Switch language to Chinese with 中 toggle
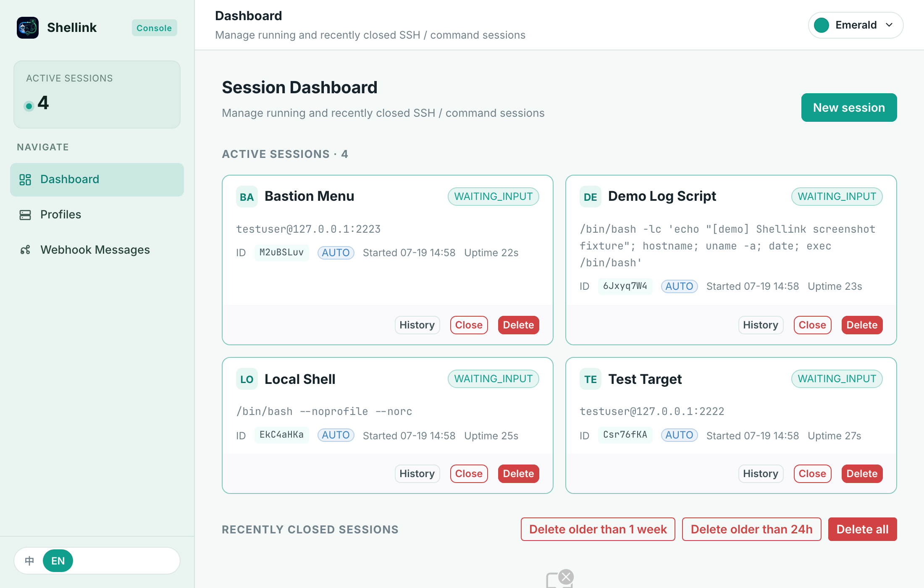 coord(29,561)
